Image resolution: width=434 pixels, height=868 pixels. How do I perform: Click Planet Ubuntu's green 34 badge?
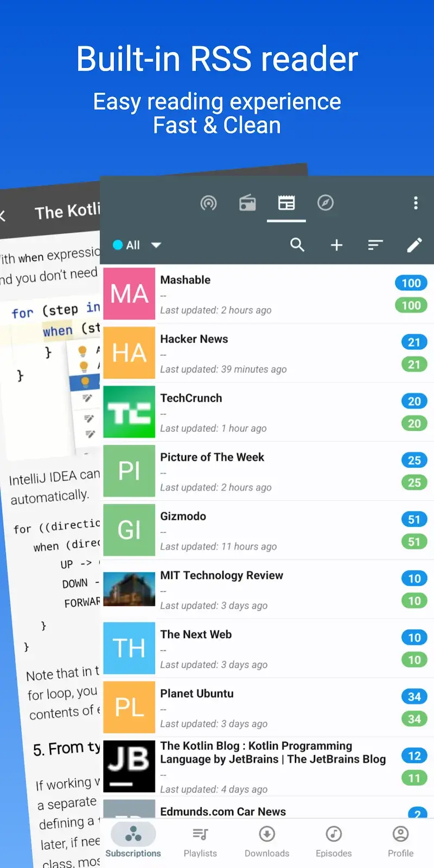point(414,719)
